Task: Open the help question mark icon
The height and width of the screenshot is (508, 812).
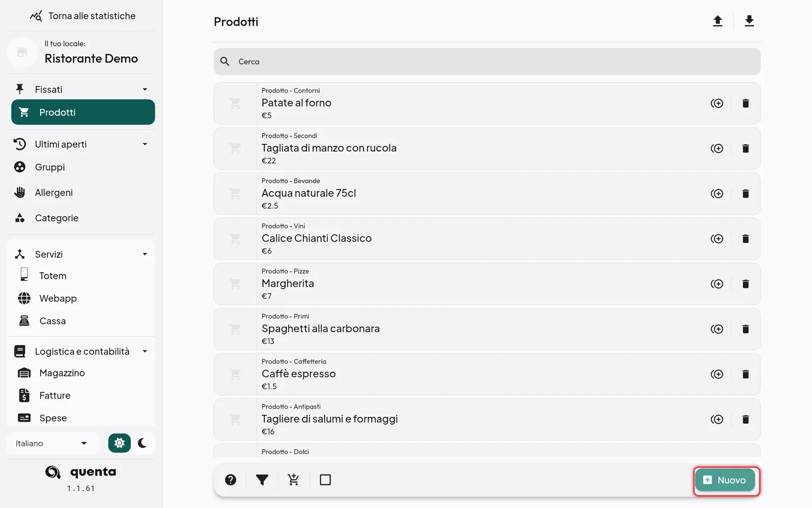Action: point(230,480)
